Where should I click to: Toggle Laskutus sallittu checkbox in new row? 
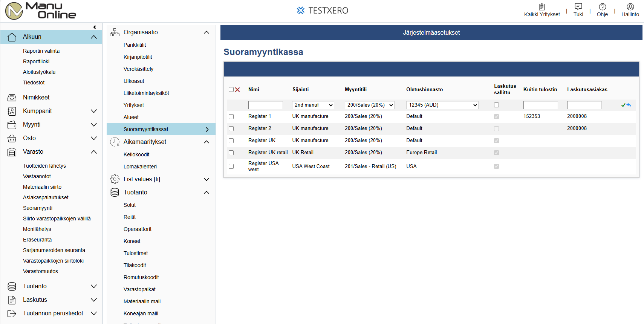497,105
